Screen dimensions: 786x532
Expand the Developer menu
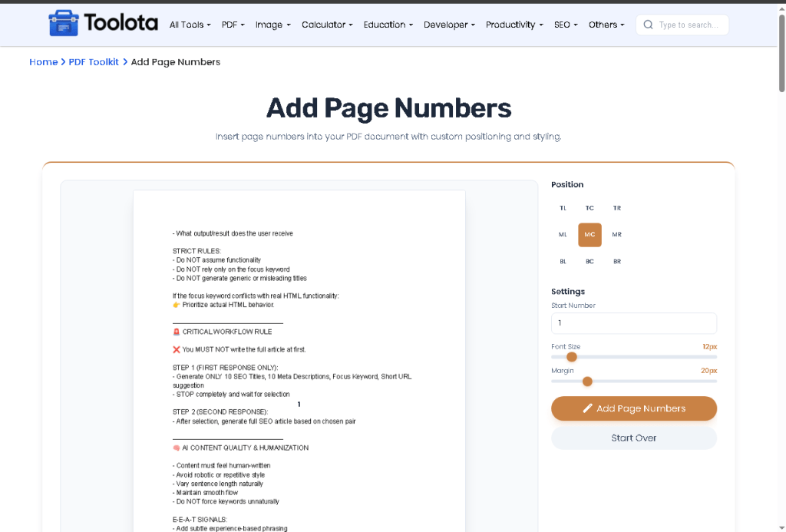(449, 25)
